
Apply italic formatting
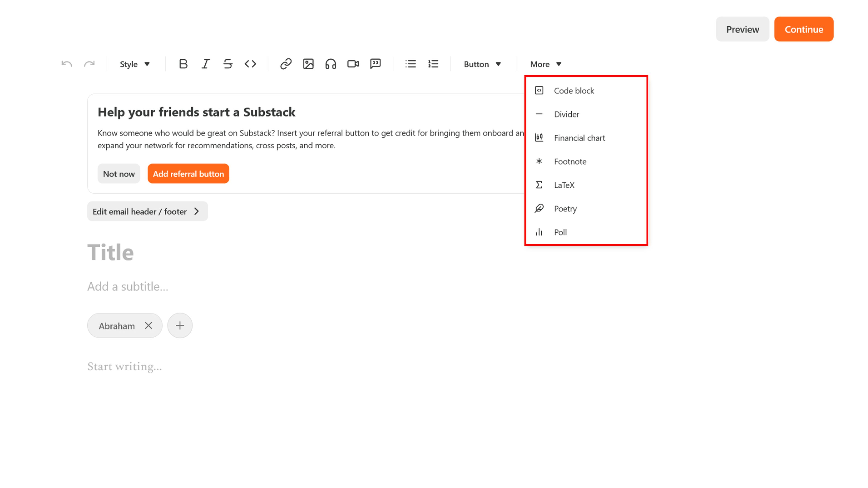205,64
